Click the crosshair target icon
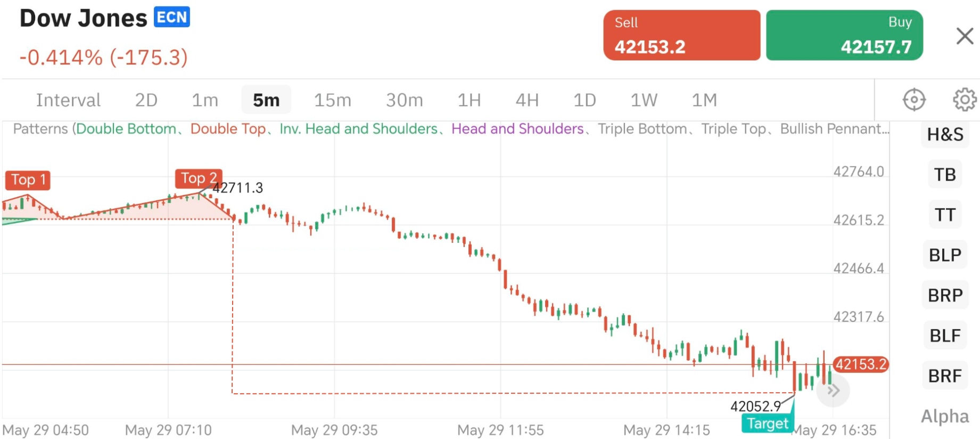 914,100
